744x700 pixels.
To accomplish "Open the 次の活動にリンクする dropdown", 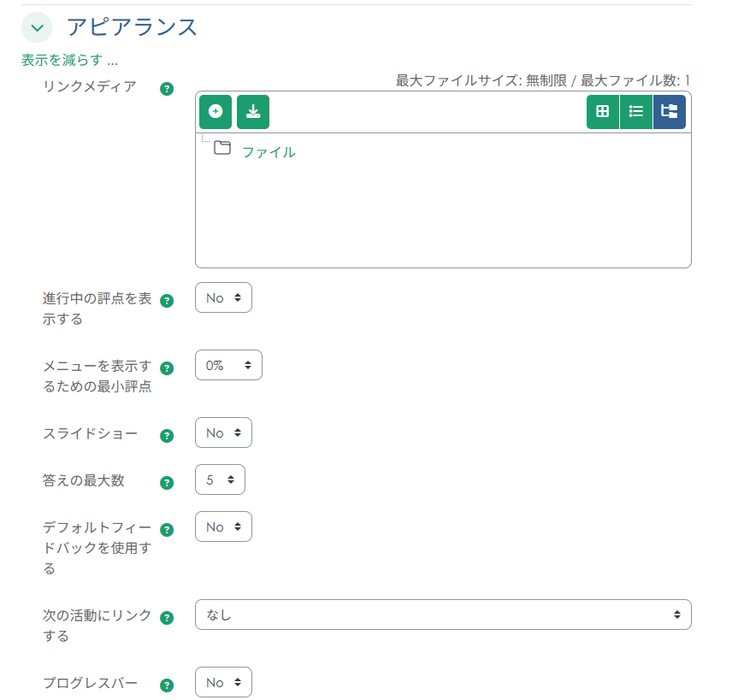I will [443, 614].
